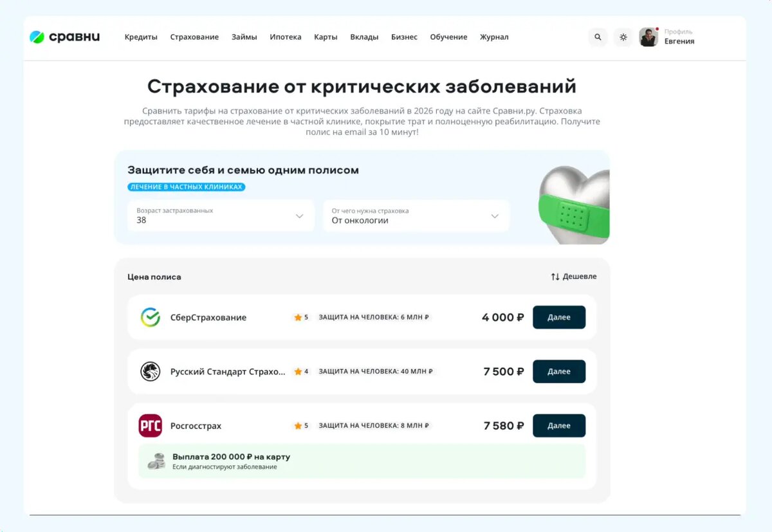Open the Обучение menu

(x=448, y=37)
